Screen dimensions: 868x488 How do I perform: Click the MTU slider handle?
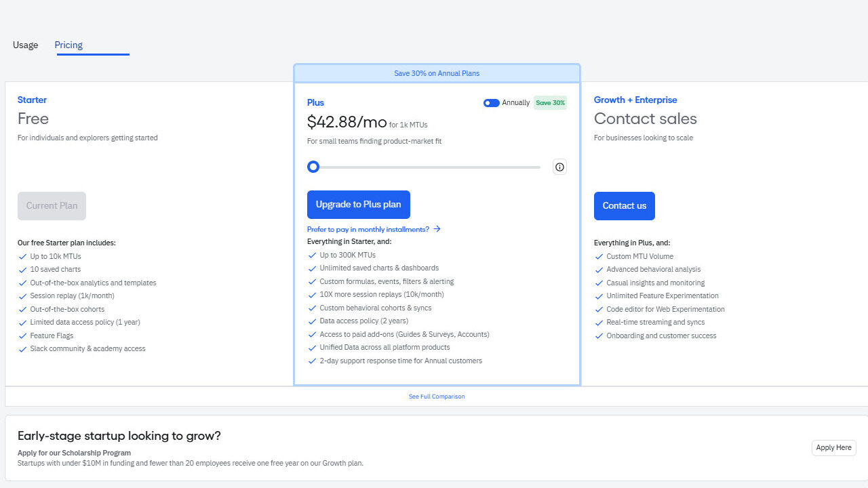click(313, 167)
